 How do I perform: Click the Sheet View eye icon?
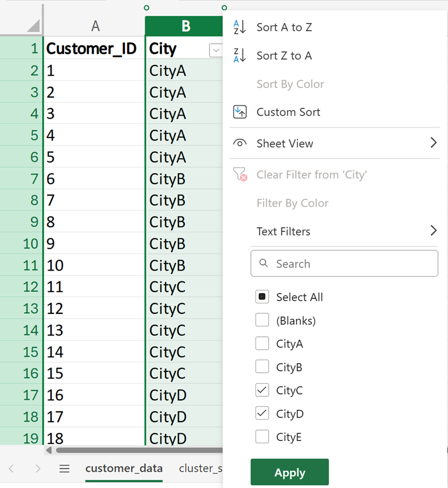pyautogui.click(x=239, y=143)
